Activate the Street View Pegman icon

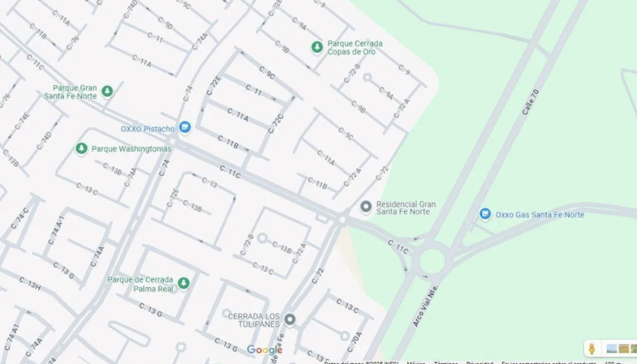(591, 349)
